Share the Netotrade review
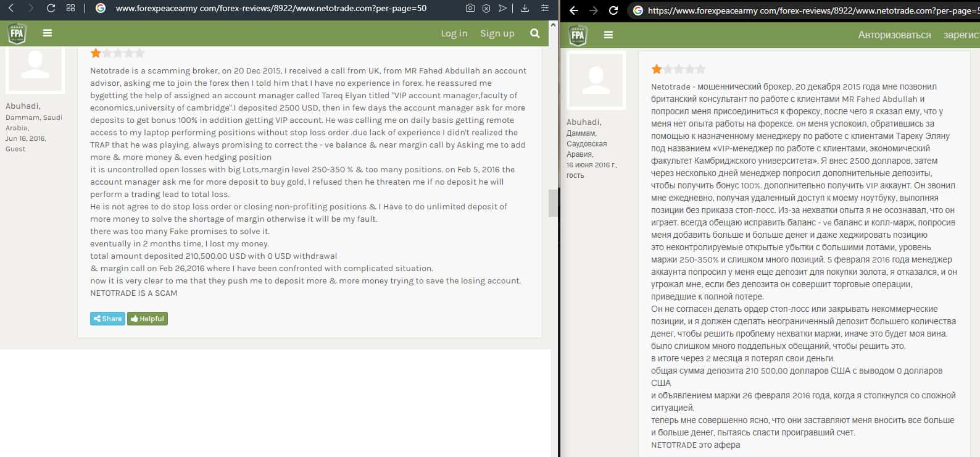 point(107,319)
